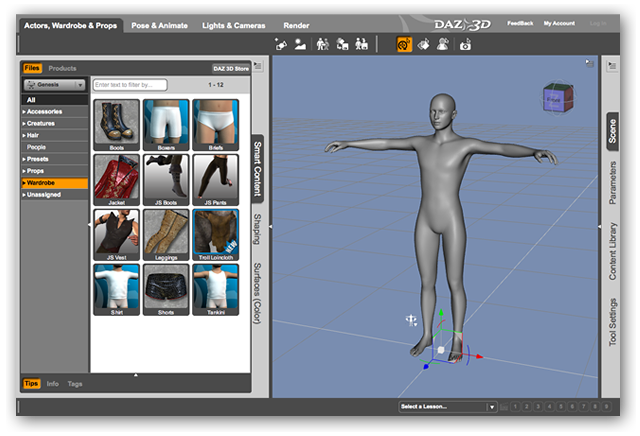
Task: Click the content filter text field
Action: point(129,85)
